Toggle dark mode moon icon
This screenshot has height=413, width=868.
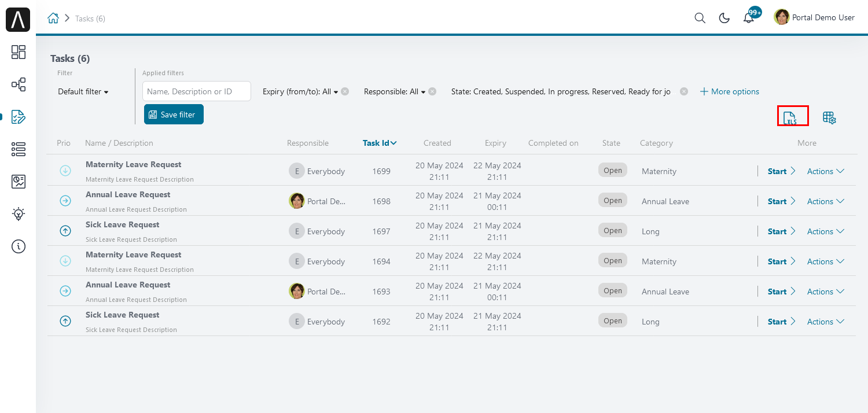(x=724, y=18)
